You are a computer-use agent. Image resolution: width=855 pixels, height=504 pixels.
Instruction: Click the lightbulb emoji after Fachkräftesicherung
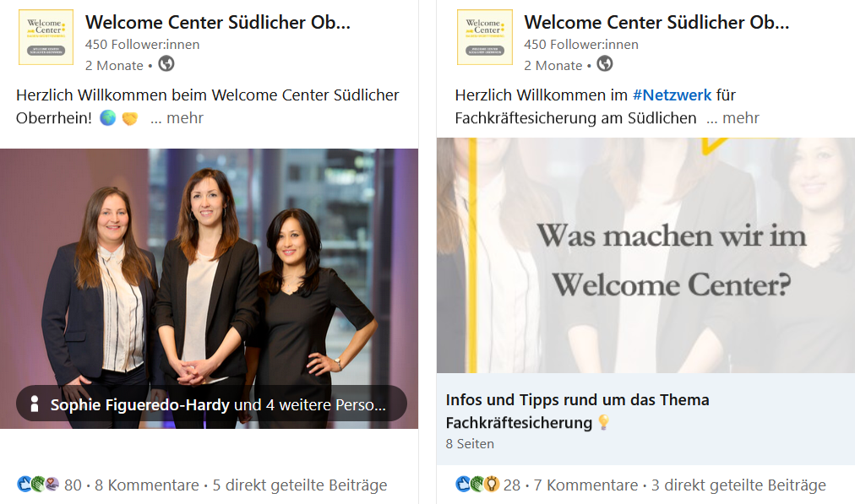click(x=603, y=422)
